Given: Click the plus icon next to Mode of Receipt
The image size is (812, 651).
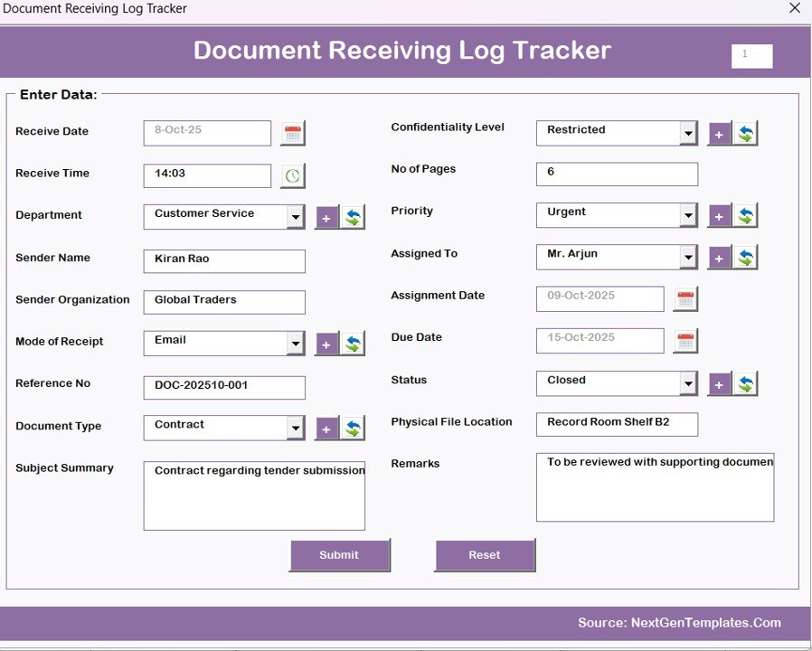Looking at the screenshot, I should click(x=326, y=343).
